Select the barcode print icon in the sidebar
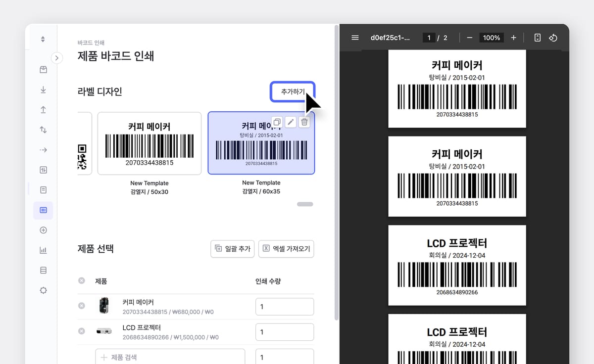594x364 pixels. click(x=43, y=210)
